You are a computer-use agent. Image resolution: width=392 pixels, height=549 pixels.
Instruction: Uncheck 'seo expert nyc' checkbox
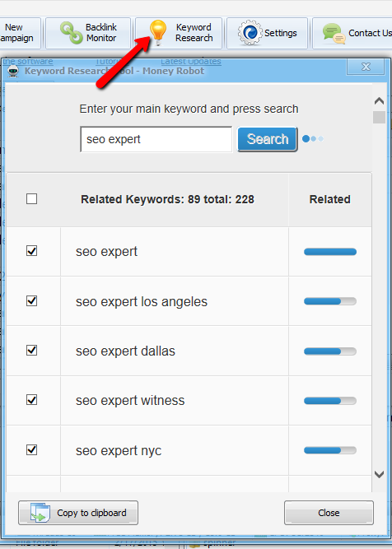pyautogui.click(x=32, y=449)
